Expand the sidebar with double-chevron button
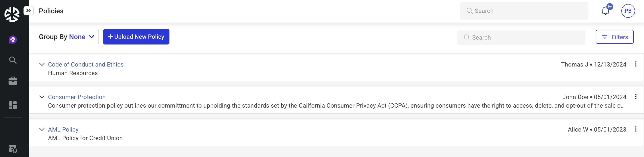644x157 pixels. 28,10
